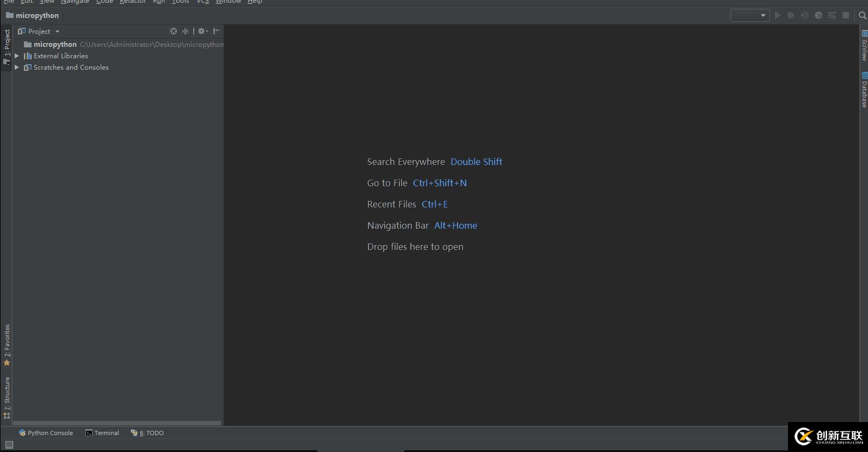Open the SciView side tab
This screenshot has width=868, height=452.
pyautogui.click(x=864, y=45)
